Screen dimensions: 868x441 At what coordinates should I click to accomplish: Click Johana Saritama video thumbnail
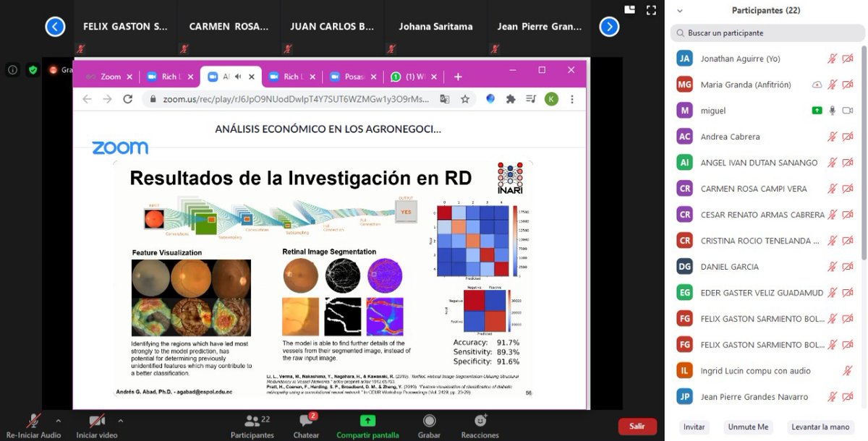pyautogui.click(x=435, y=27)
